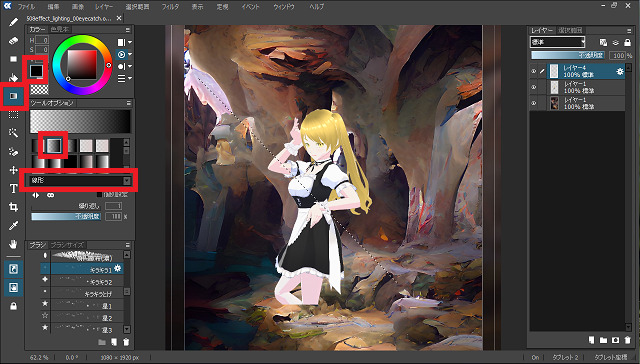640x364 pixels.
Task: Hide レイヤー4 with its eye icon
Action: click(533, 71)
